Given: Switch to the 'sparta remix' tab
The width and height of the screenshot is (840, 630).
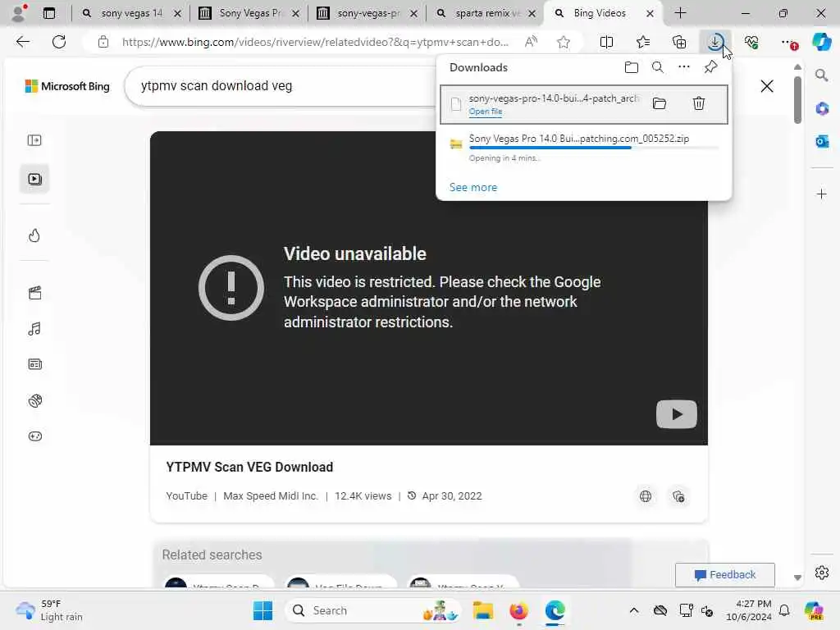Looking at the screenshot, I should pos(486,13).
